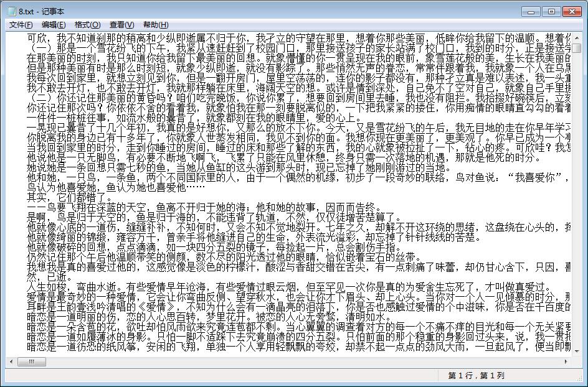Open the 格式(O) menu
The height and width of the screenshot is (387, 588).
tap(87, 25)
